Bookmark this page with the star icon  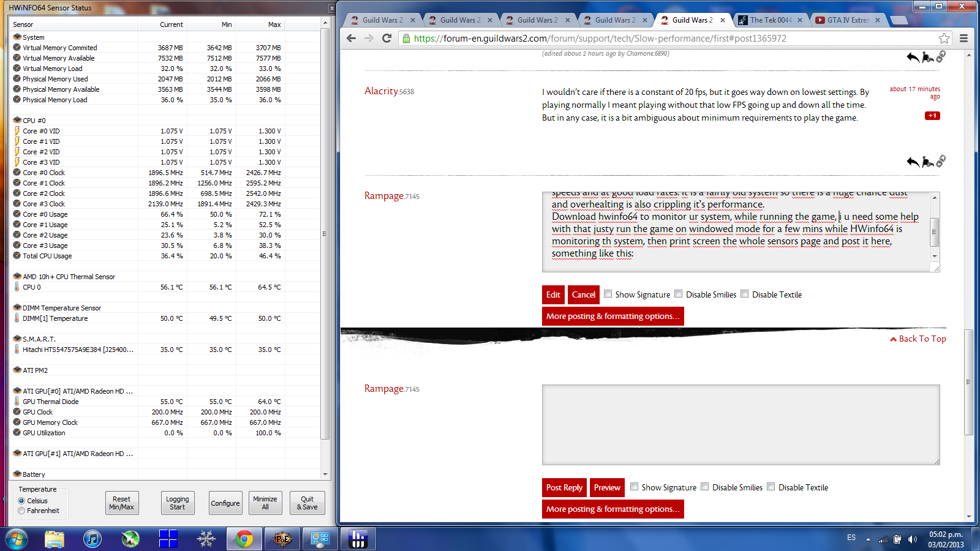(944, 38)
